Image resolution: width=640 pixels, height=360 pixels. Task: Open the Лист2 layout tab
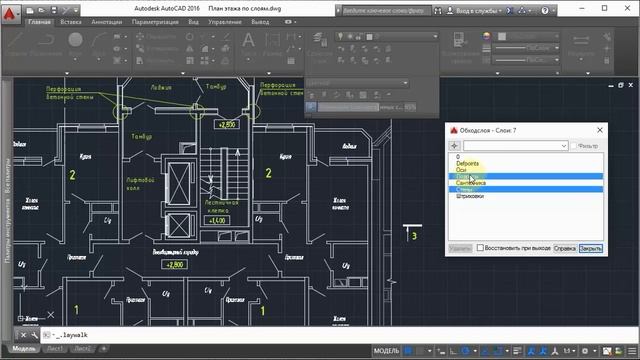[x=83, y=349]
